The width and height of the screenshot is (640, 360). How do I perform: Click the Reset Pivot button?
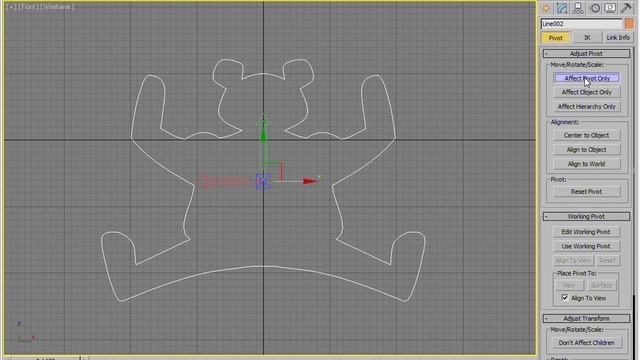pos(587,191)
